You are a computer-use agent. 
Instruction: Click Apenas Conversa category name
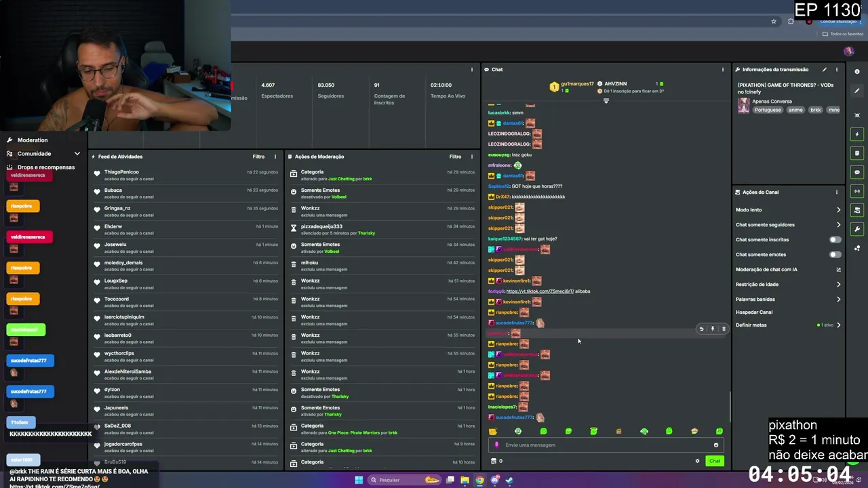coord(772,102)
